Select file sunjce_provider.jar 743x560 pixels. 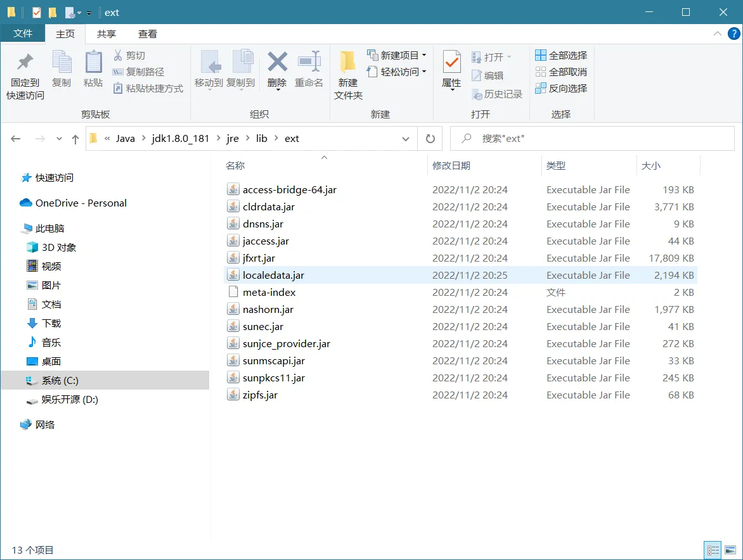point(286,344)
